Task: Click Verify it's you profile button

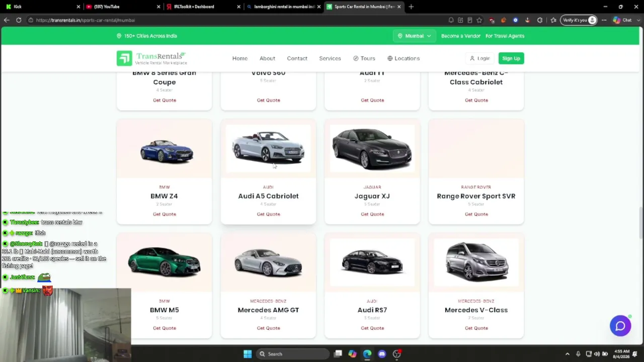Action: tap(580, 20)
